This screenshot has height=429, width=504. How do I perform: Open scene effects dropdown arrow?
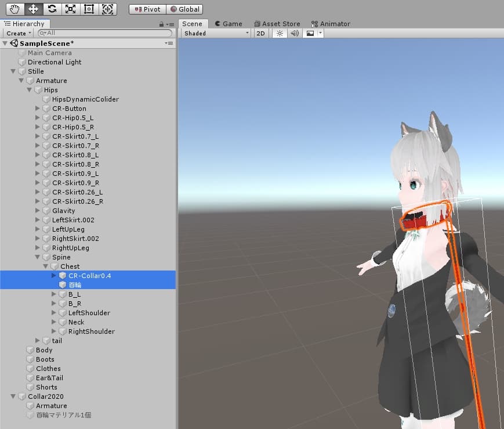pos(321,33)
